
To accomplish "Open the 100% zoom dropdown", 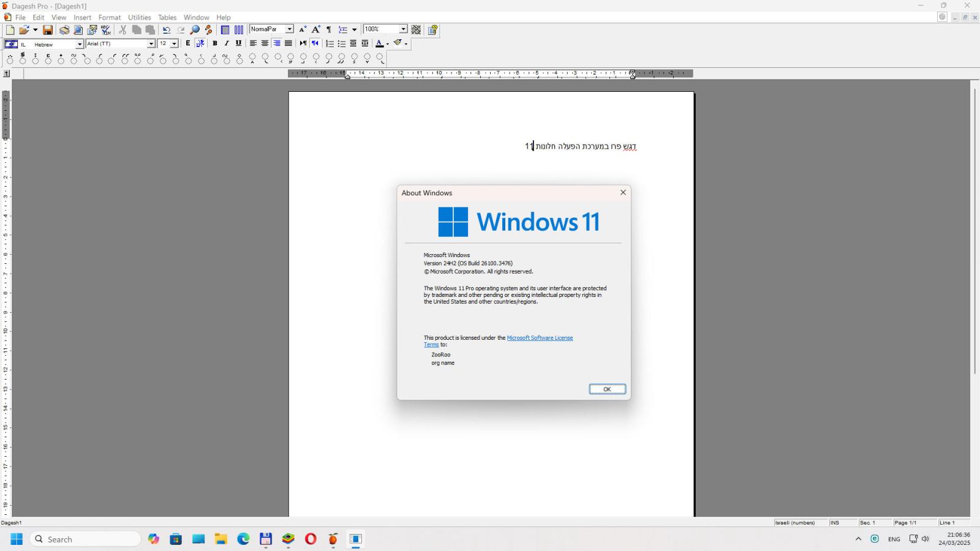I will (403, 29).
